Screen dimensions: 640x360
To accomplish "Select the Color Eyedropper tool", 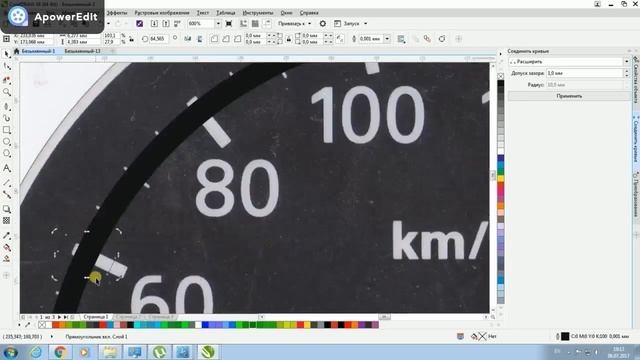I will tap(7, 236).
